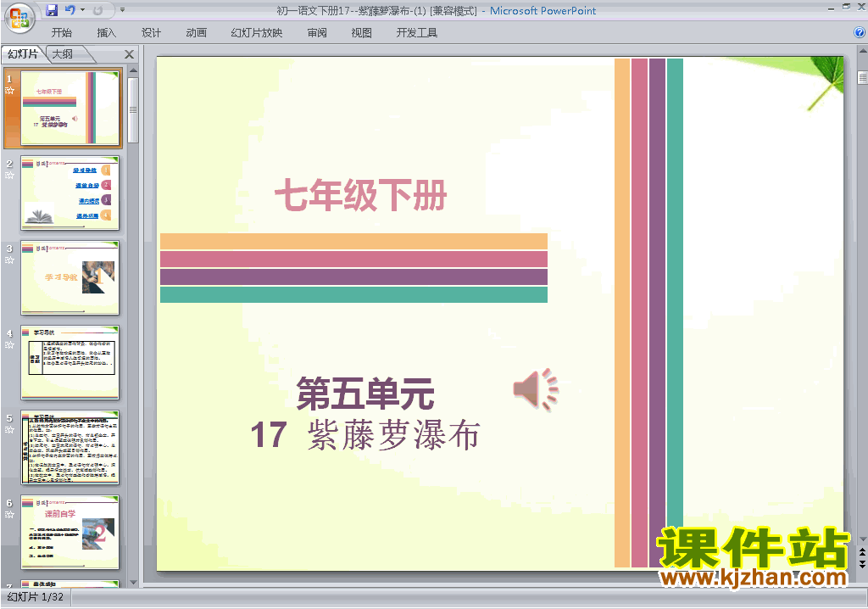Restore down the PowerPoint window
The width and height of the screenshot is (868, 609).
pos(846,7)
